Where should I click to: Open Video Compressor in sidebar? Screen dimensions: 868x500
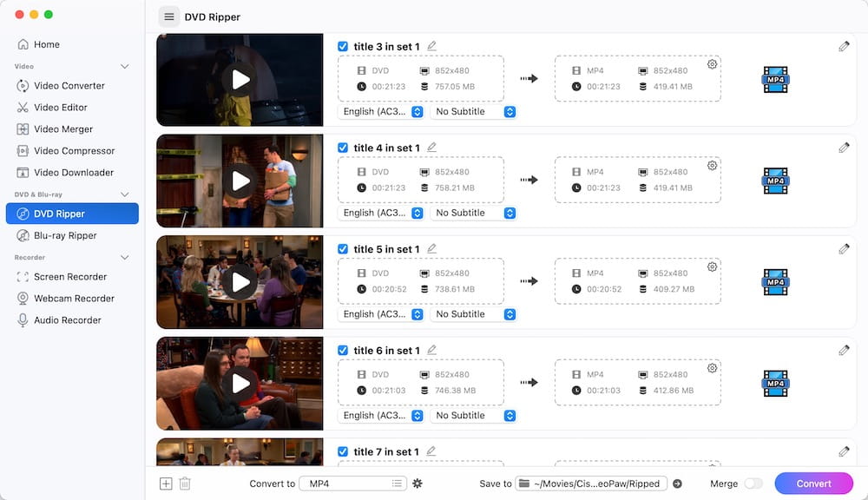click(74, 151)
